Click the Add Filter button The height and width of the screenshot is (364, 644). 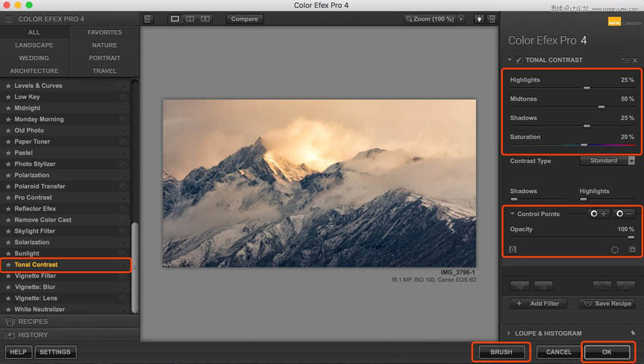[x=538, y=303]
